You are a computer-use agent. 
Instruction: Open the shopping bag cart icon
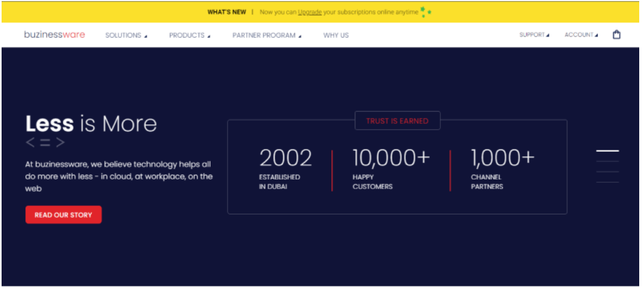click(616, 35)
